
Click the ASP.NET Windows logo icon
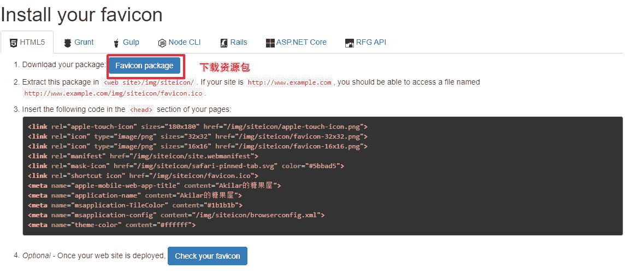pyautogui.click(x=270, y=43)
